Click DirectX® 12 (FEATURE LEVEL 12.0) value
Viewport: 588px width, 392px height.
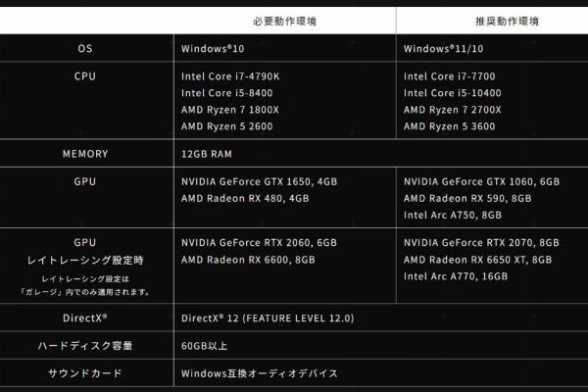point(268,318)
